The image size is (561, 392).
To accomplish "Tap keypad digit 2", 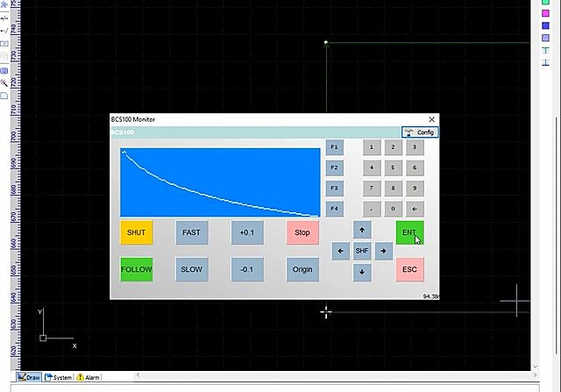I will pos(393,147).
